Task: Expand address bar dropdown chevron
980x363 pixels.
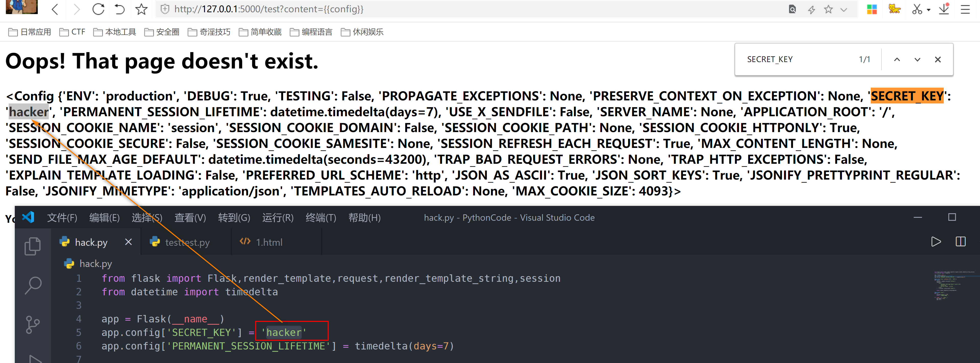Action: [844, 10]
